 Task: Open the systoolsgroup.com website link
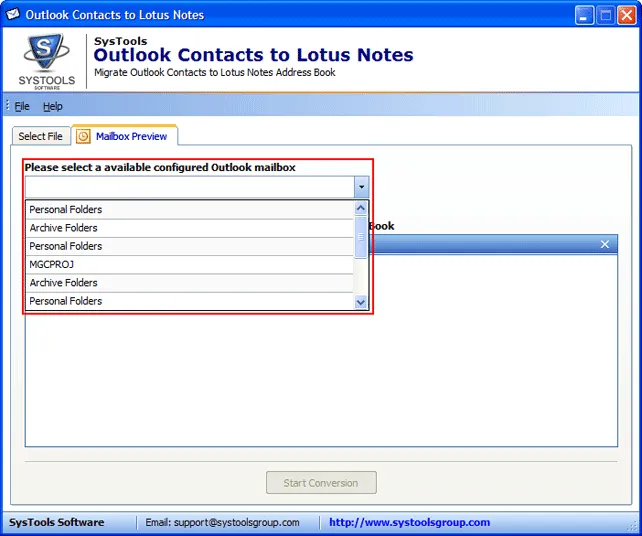[409, 522]
